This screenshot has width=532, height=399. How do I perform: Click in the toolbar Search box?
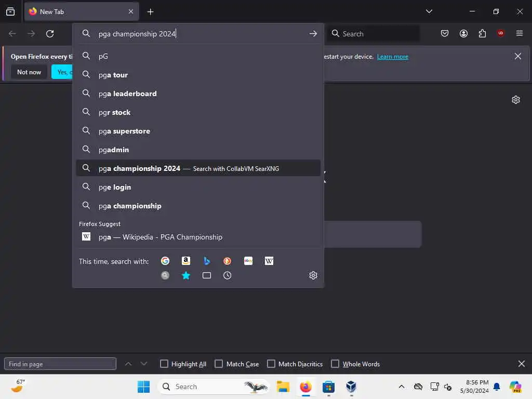(373, 34)
